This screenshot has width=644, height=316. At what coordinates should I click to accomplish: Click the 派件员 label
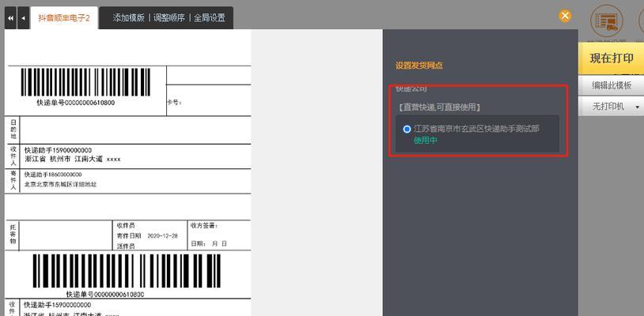126,246
